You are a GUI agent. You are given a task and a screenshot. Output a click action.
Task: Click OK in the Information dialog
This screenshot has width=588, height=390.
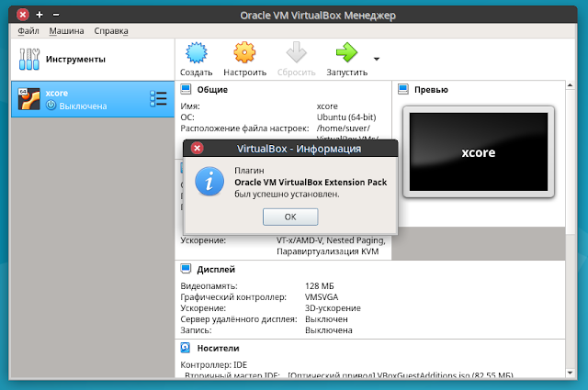290,217
